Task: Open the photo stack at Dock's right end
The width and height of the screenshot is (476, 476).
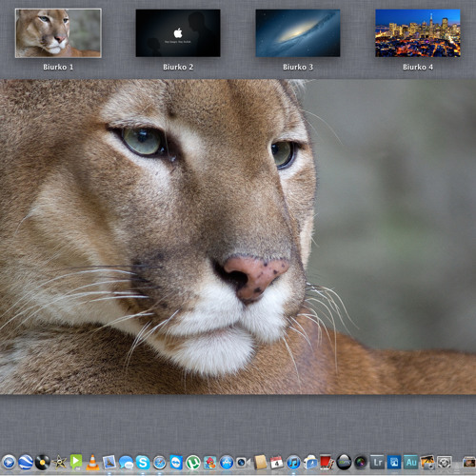Action: click(468, 462)
